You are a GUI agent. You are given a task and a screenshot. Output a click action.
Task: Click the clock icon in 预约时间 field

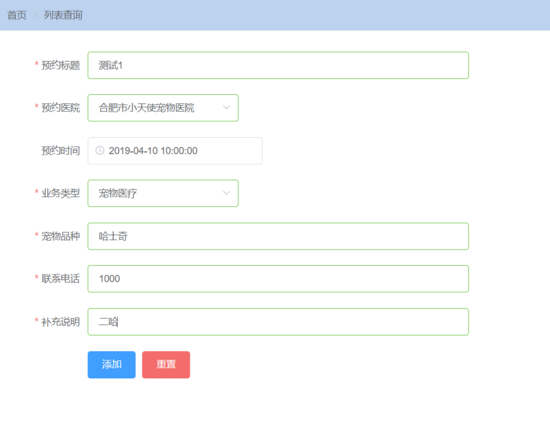pos(100,150)
